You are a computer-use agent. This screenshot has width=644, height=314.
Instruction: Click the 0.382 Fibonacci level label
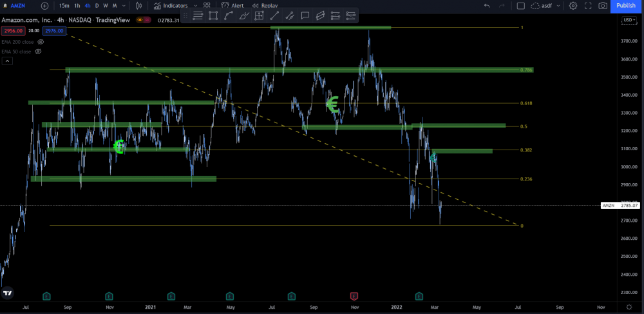[526, 150]
